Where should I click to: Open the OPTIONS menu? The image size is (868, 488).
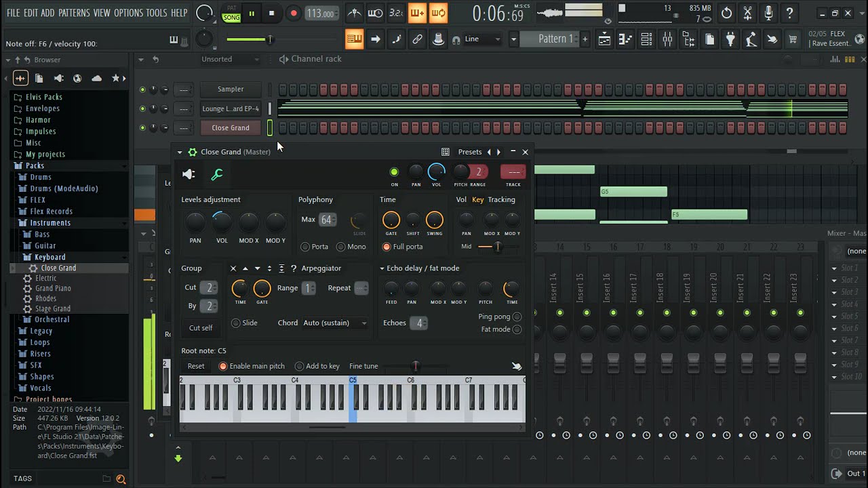(128, 13)
